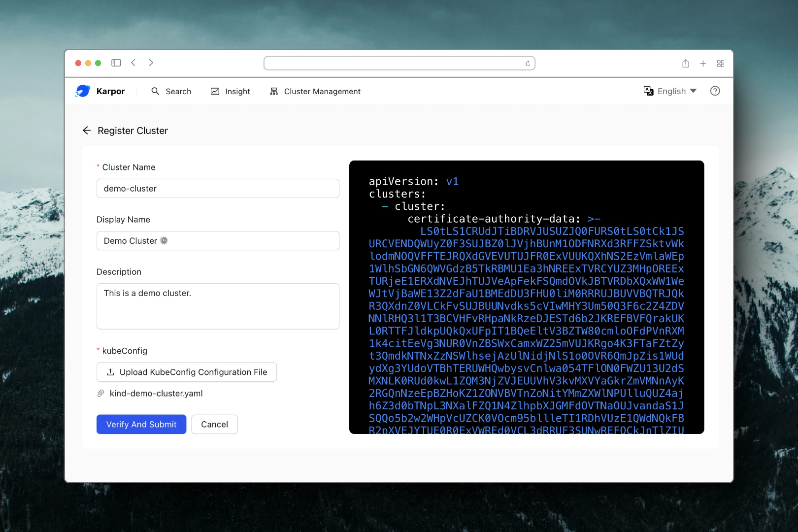798x532 pixels.
Task: Focus the Cluster Name input field
Action: [218, 189]
